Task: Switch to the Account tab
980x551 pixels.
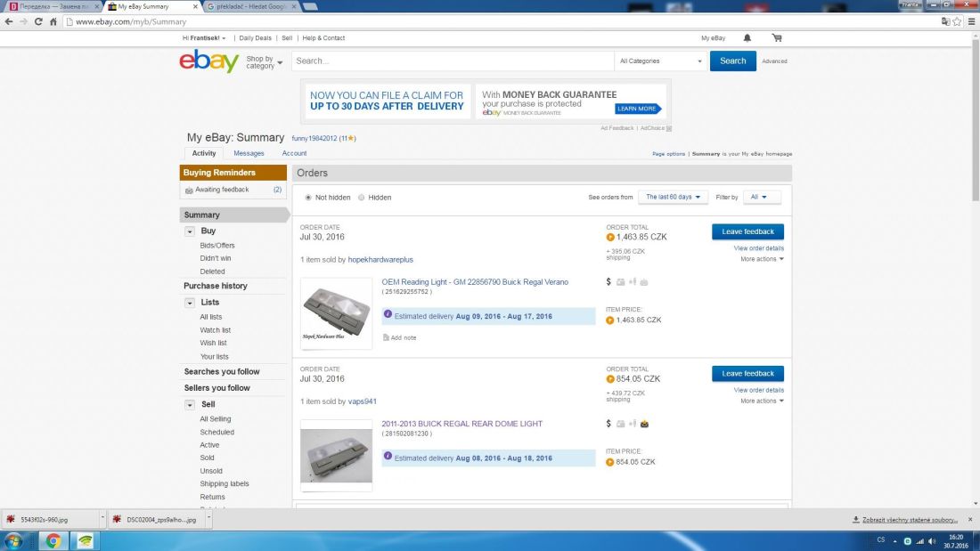Action: click(x=294, y=153)
